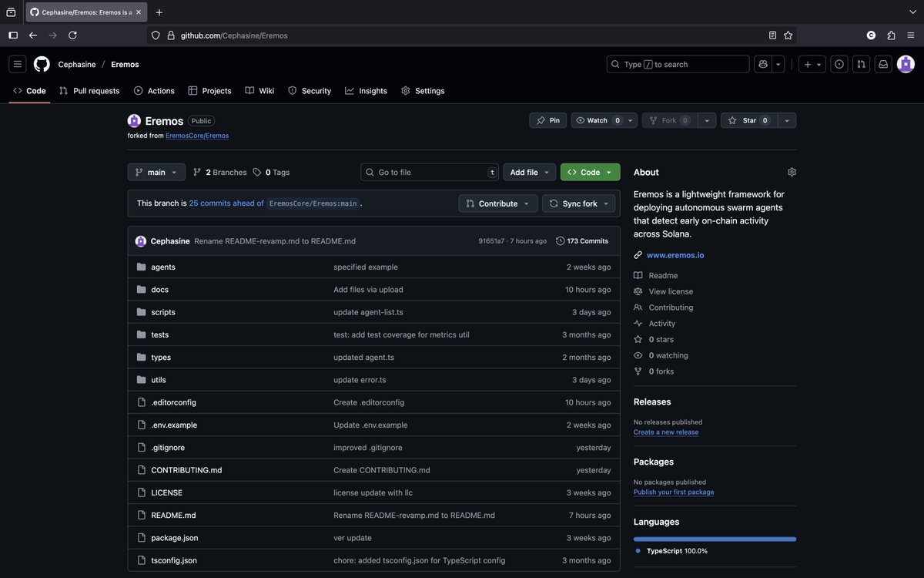Viewport: 924px width, 578px height.
Task: Open the Copilot dropdown arrow in header
Action: point(778,65)
